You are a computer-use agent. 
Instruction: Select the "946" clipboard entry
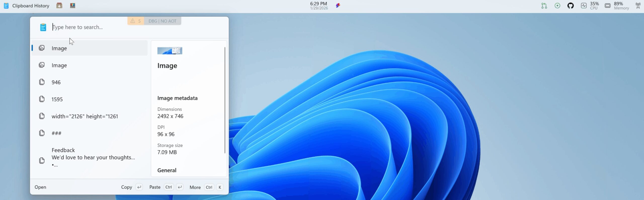(89, 82)
